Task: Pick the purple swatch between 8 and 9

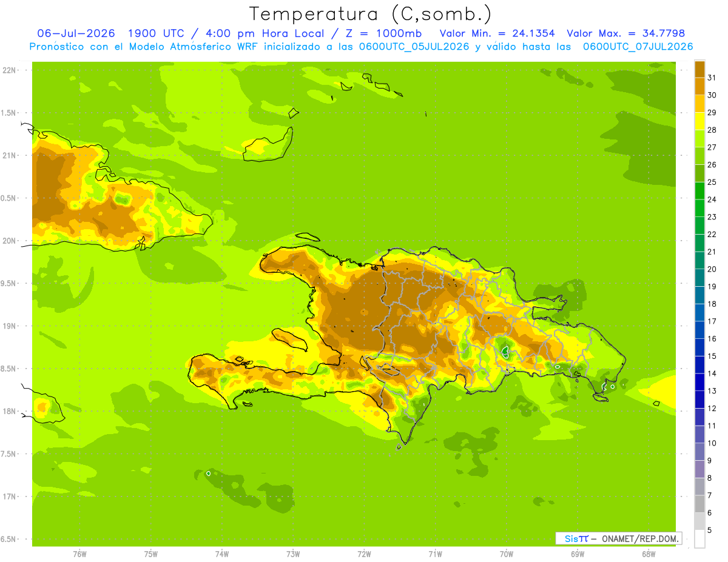Action: 699,469
